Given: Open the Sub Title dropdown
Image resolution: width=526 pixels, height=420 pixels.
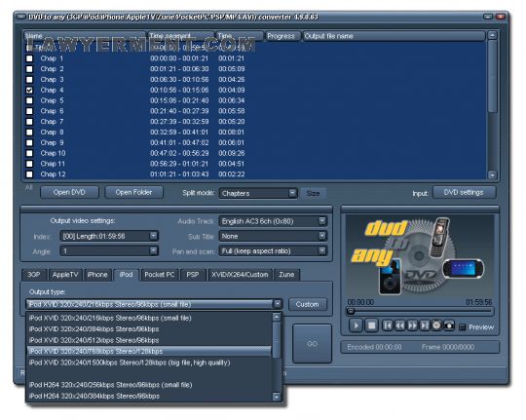Looking at the screenshot, I should (x=273, y=236).
